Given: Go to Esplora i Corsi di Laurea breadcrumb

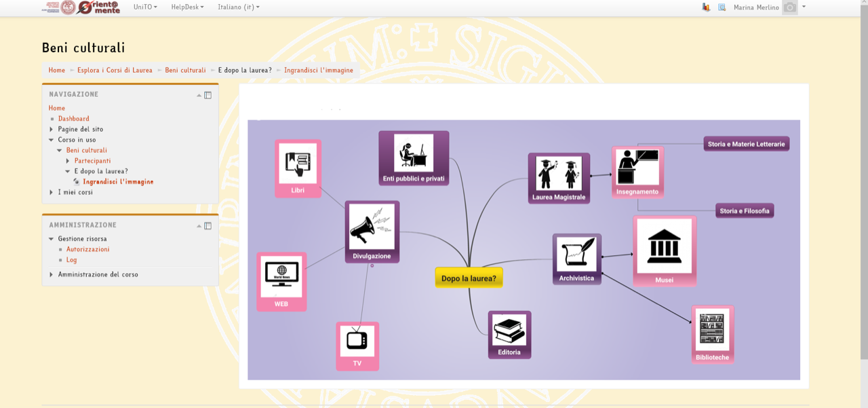Looking at the screenshot, I should tap(115, 70).
